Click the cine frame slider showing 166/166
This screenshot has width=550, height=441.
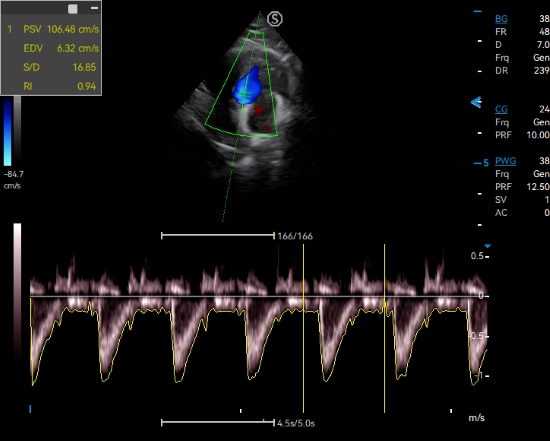coord(218,236)
